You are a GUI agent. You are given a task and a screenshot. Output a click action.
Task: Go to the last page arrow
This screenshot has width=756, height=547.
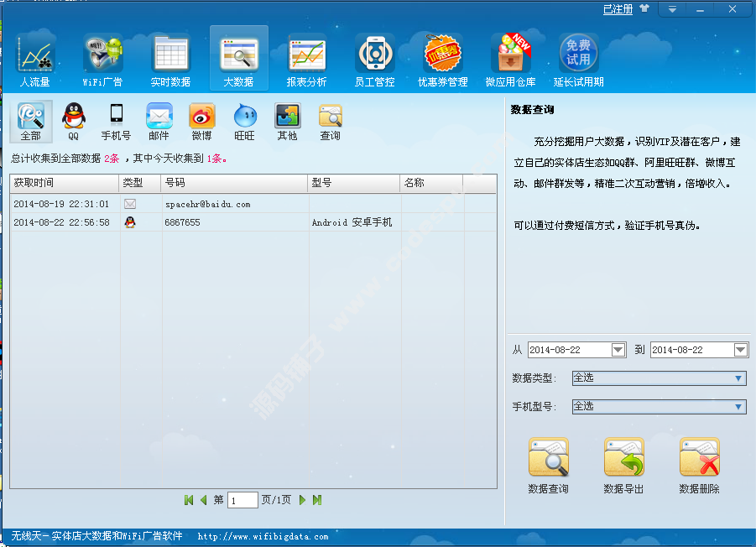point(317,500)
